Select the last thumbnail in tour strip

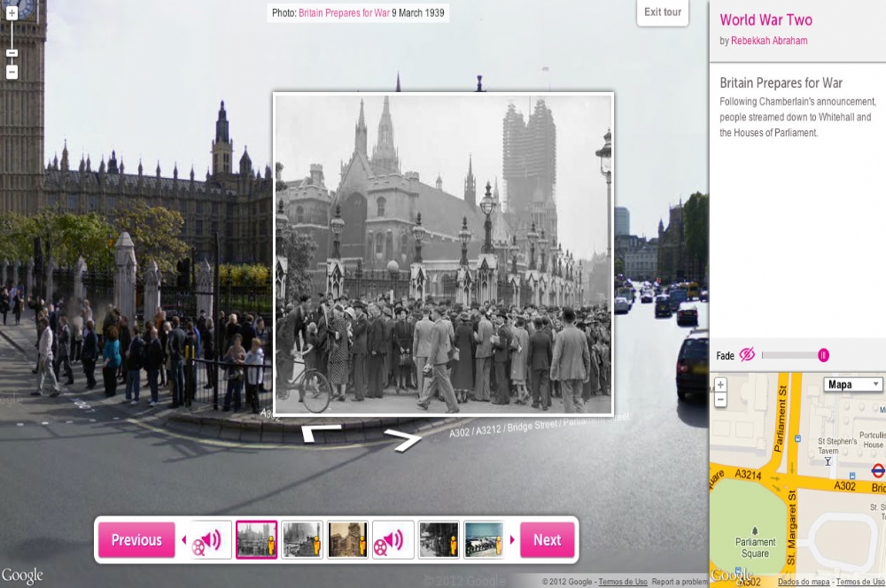tap(484, 540)
